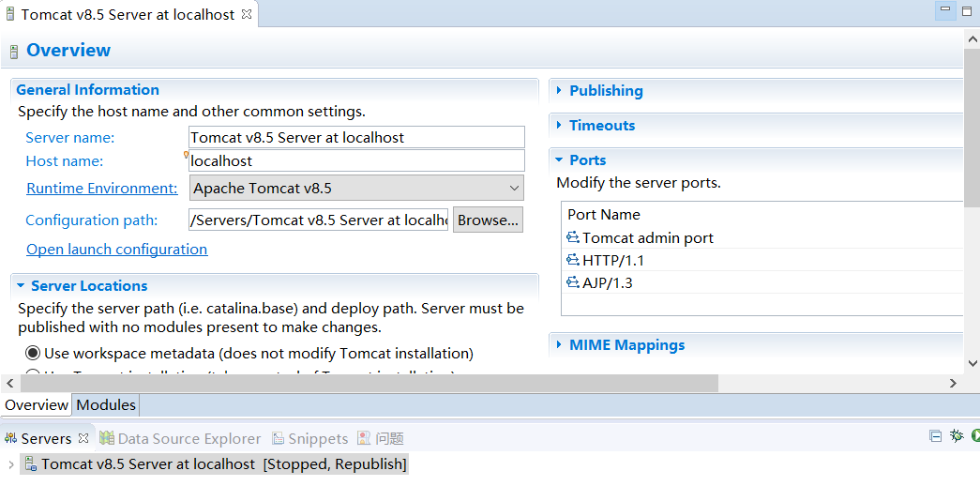Select the Servers view tab

(46, 438)
